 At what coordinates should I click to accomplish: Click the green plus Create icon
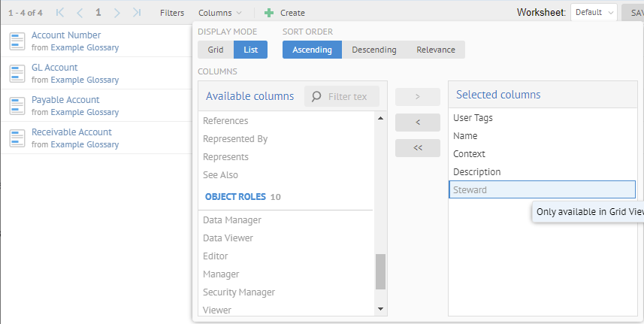[x=269, y=13]
